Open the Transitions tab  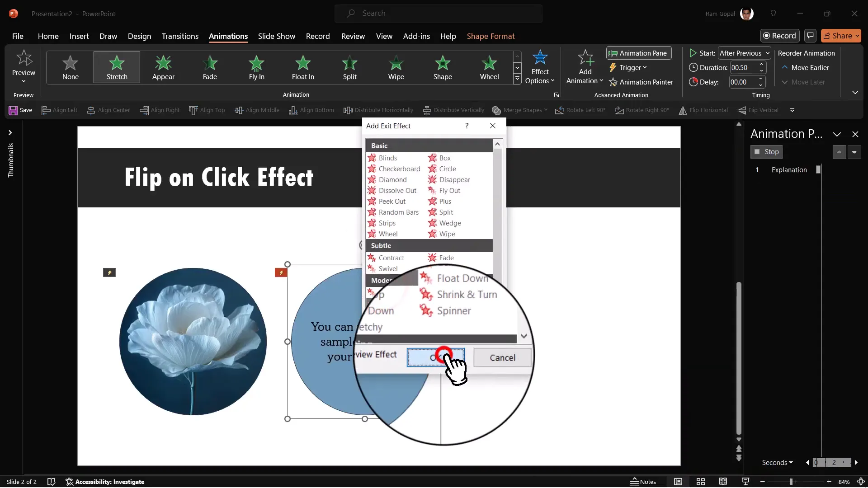(x=180, y=36)
